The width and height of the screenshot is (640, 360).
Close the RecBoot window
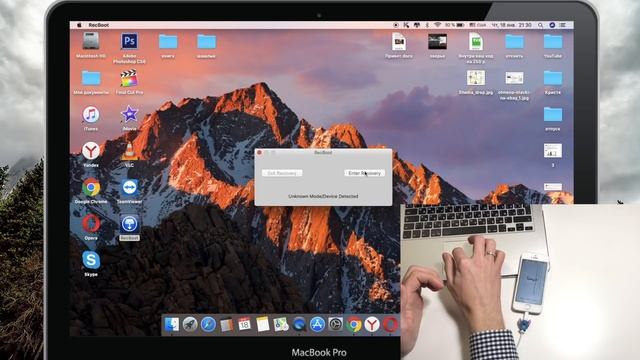click(x=259, y=153)
